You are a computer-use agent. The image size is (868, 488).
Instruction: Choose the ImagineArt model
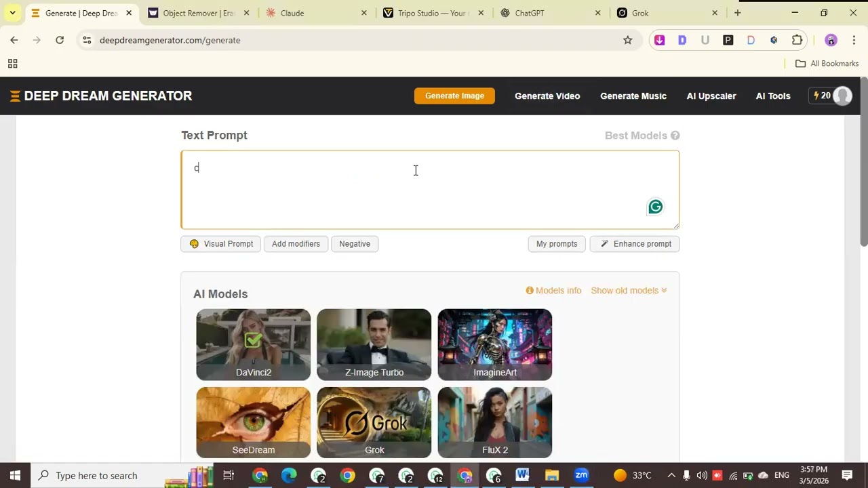point(495,344)
